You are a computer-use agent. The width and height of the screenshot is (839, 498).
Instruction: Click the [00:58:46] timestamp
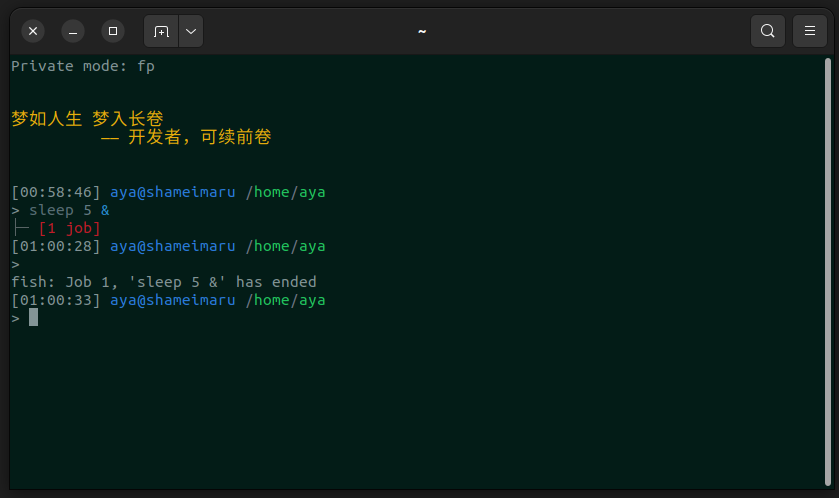click(x=56, y=192)
